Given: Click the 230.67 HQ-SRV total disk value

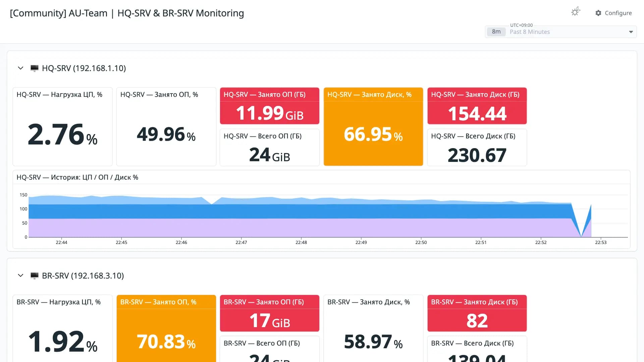Looking at the screenshot, I should pos(477,155).
